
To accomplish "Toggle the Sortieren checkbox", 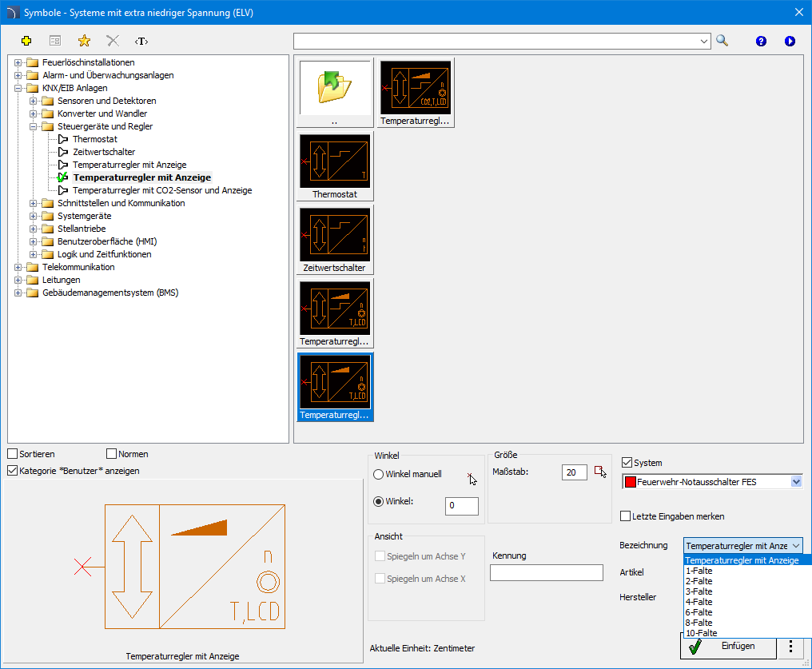I will tap(13, 454).
